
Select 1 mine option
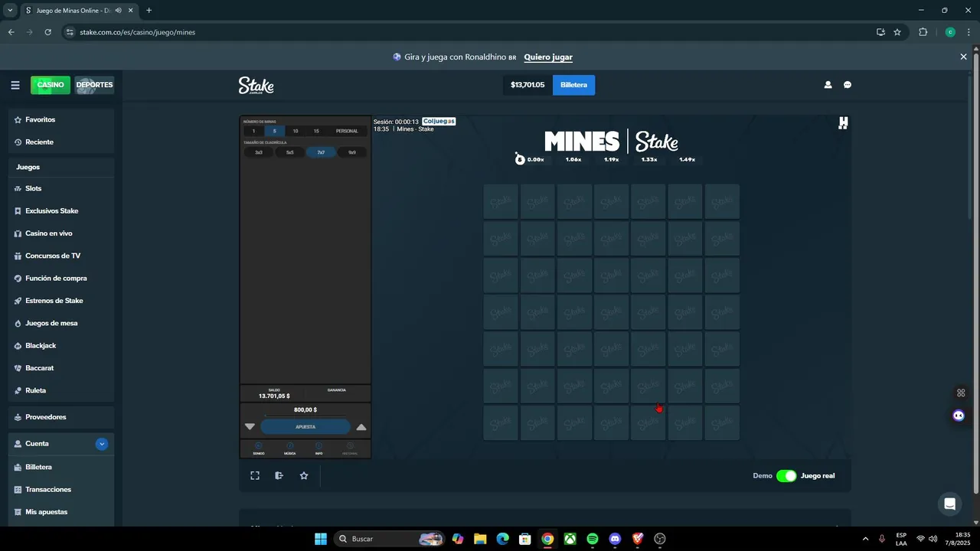click(x=253, y=131)
